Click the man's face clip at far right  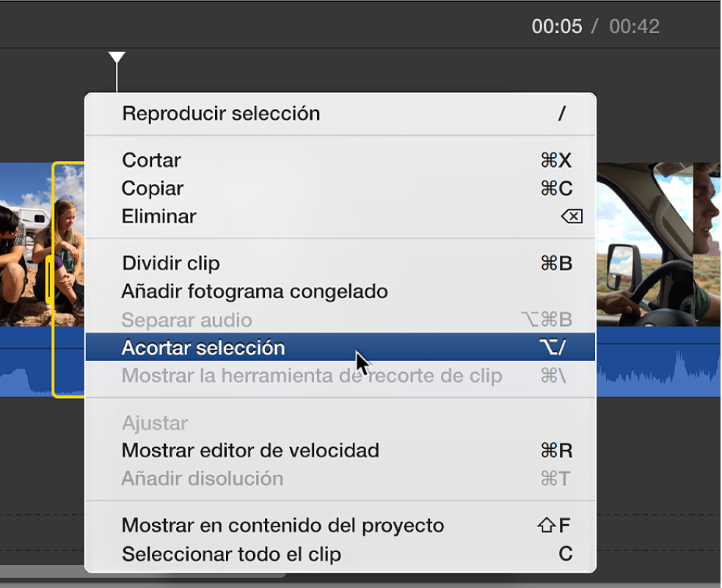pos(707,244)
